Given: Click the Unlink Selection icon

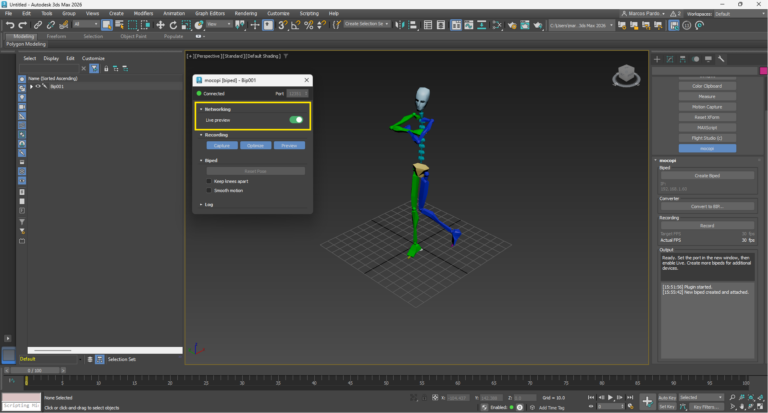Looking at the screenshot, I should pyautogui.click(x=50, y=24).
